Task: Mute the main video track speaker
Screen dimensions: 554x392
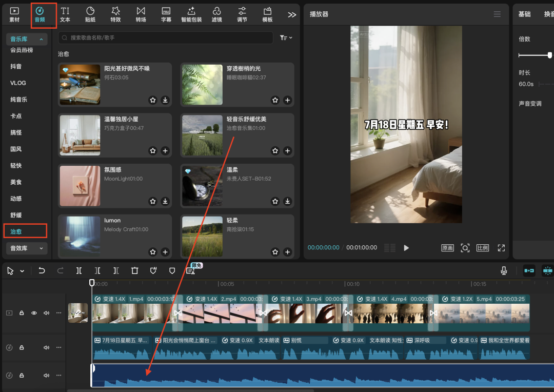Action: [46, 313]
